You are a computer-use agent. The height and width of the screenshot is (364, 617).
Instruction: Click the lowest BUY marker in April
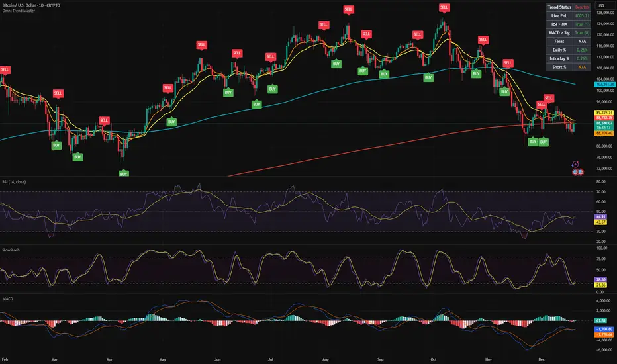124,173
